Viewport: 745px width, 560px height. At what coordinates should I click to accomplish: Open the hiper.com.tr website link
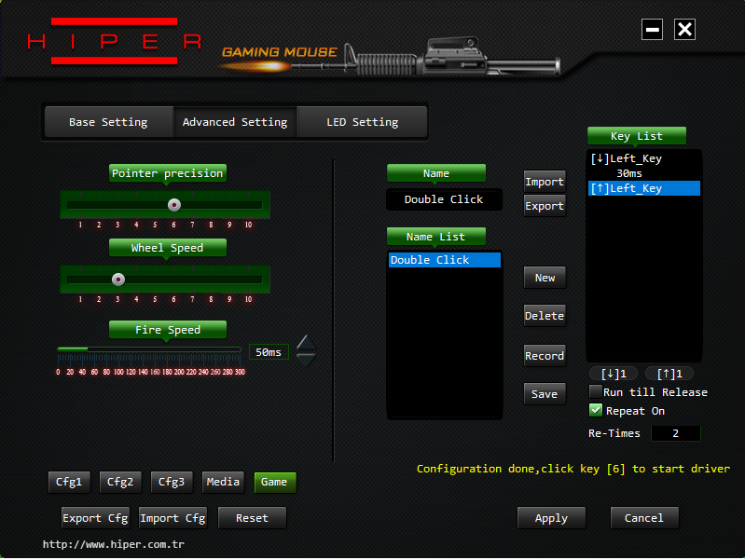click(x=113, y=544)
